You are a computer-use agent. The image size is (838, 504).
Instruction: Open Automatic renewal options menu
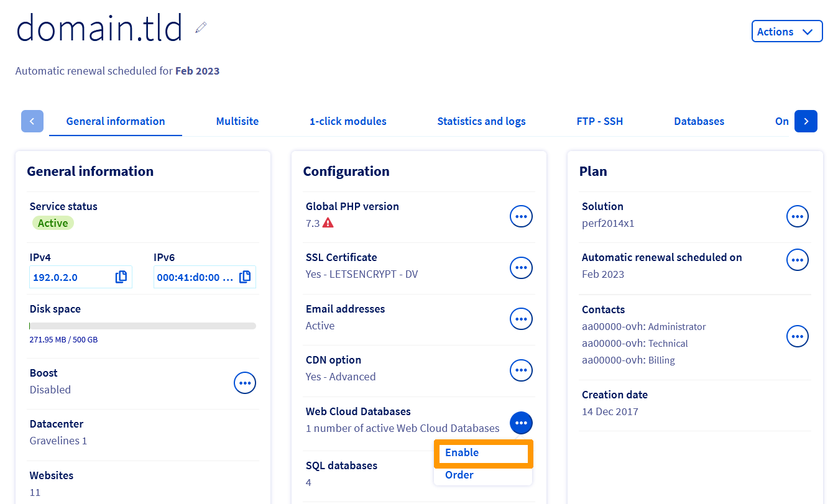pos(797,260)
